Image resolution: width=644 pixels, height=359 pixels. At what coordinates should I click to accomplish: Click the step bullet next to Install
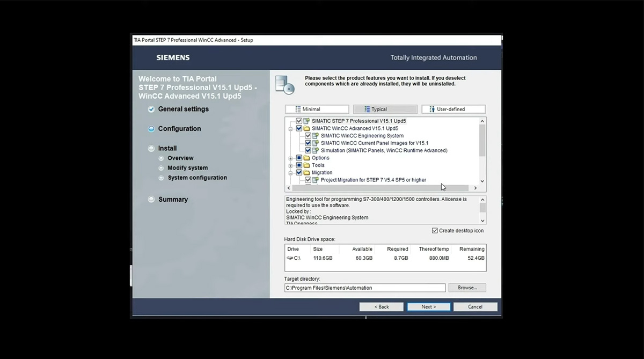(151, 149)
